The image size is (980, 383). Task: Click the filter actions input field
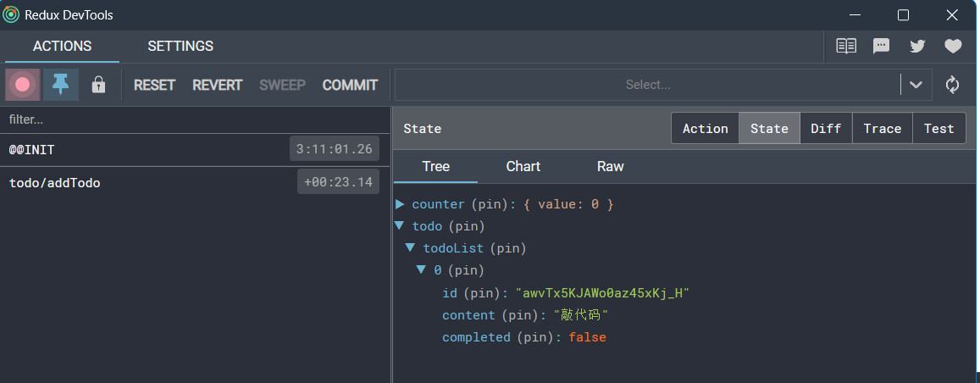pyautogui.click(x=195, y=119)
